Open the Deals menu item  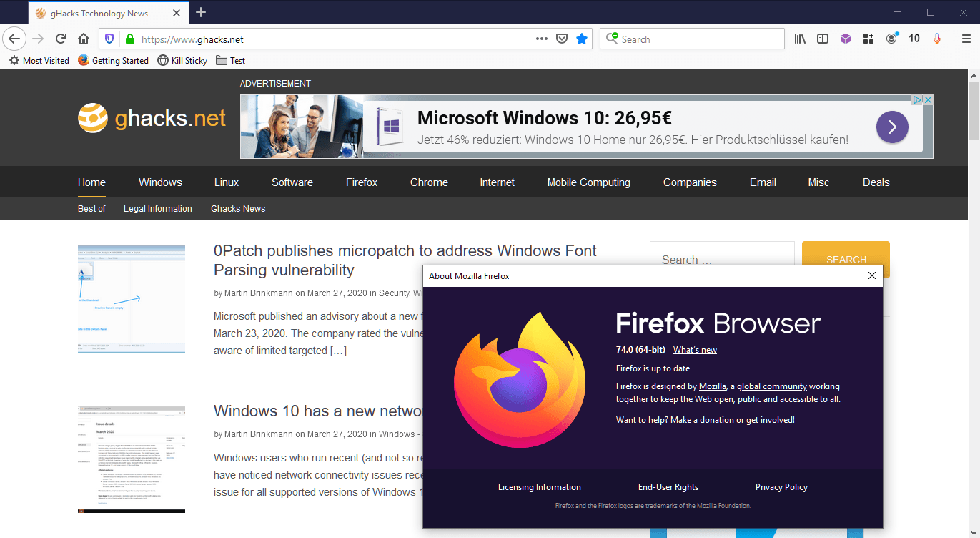pyautogui.click(x=876, y=182)
